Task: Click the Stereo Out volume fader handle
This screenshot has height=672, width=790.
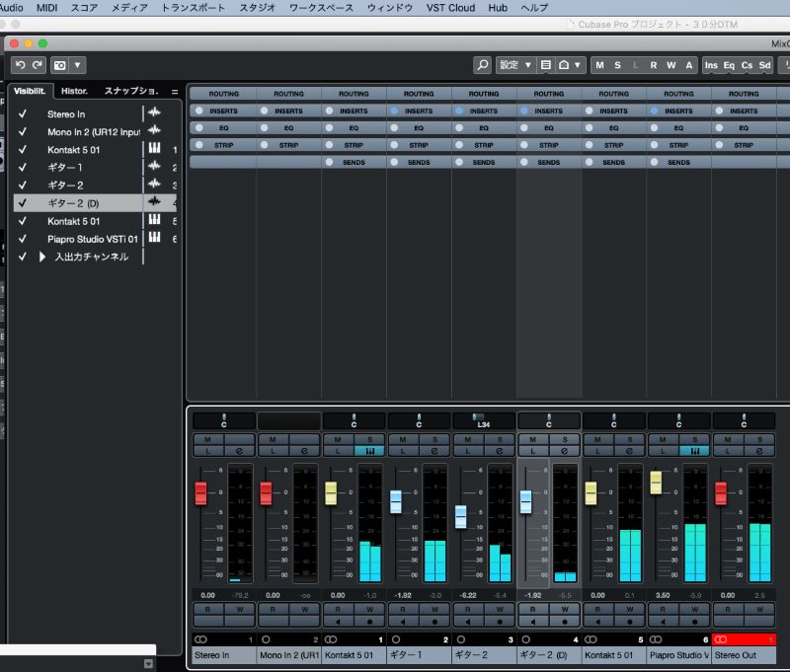Action: (721, 491)
